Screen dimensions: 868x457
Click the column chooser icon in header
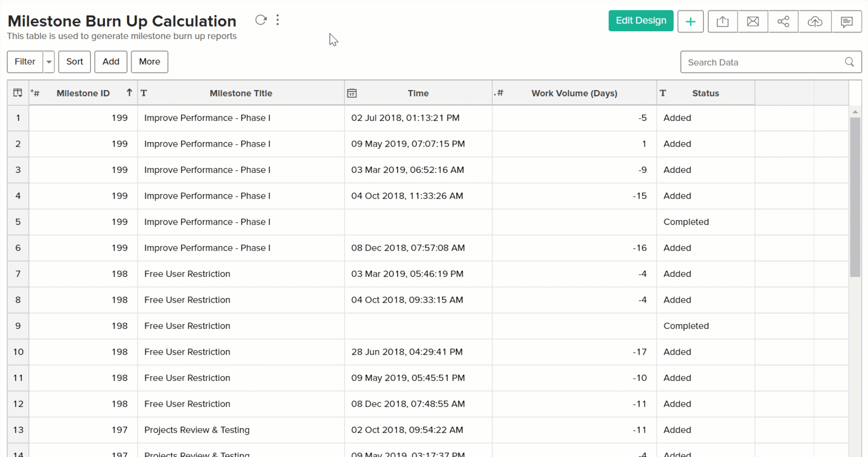pyautogui.click(x=18, y=93)
